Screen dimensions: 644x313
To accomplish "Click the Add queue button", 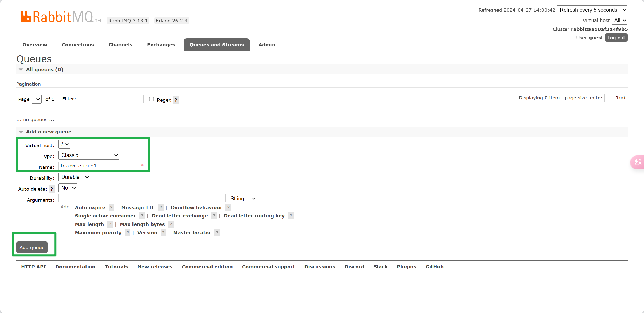I will point(32,247).
